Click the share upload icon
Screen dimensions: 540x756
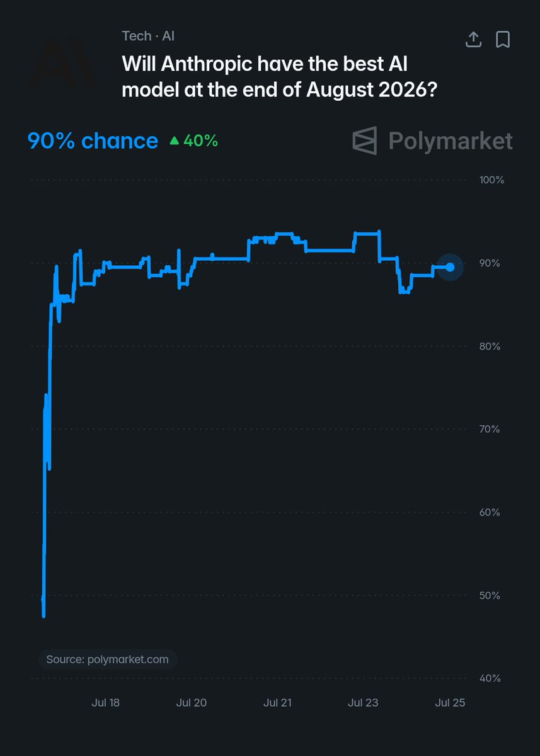[473, 39]
